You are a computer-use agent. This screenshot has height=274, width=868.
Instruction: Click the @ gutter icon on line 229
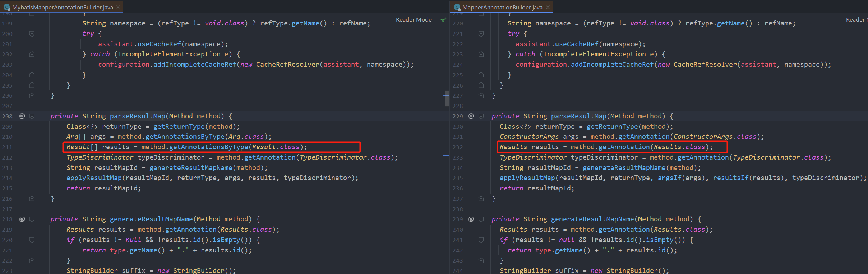[x=471, y=116]
